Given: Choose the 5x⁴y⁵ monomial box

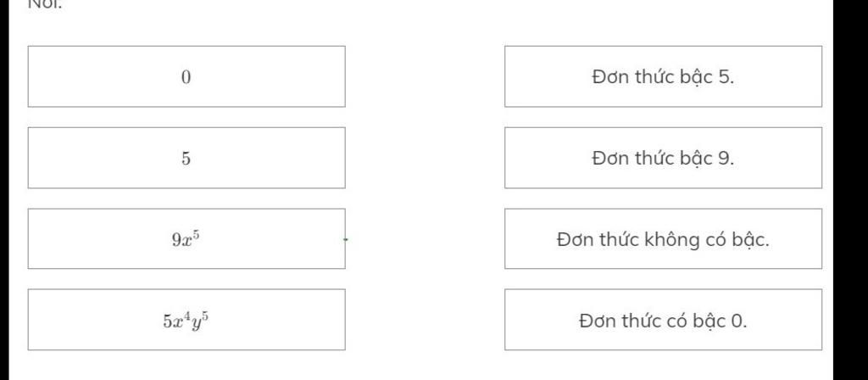Looking at the screenshot, I should (x=186, y=320).
